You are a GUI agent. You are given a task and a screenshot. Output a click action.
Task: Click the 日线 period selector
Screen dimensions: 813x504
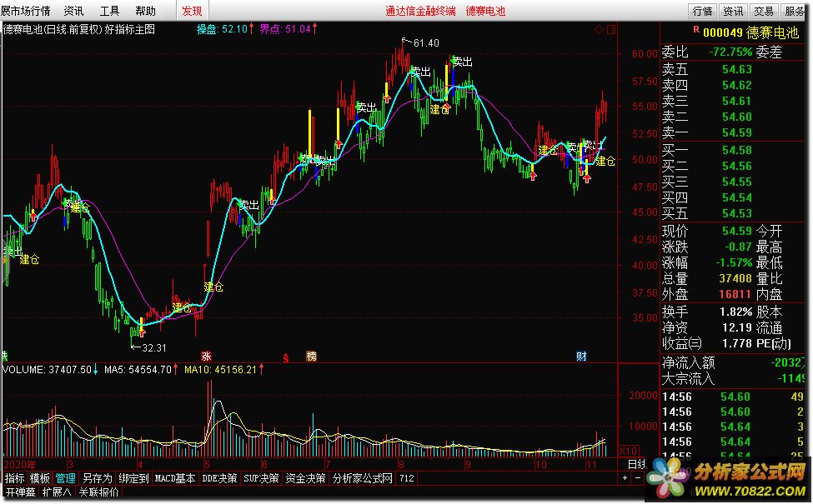pyautogui.click(x=637, y=464)
